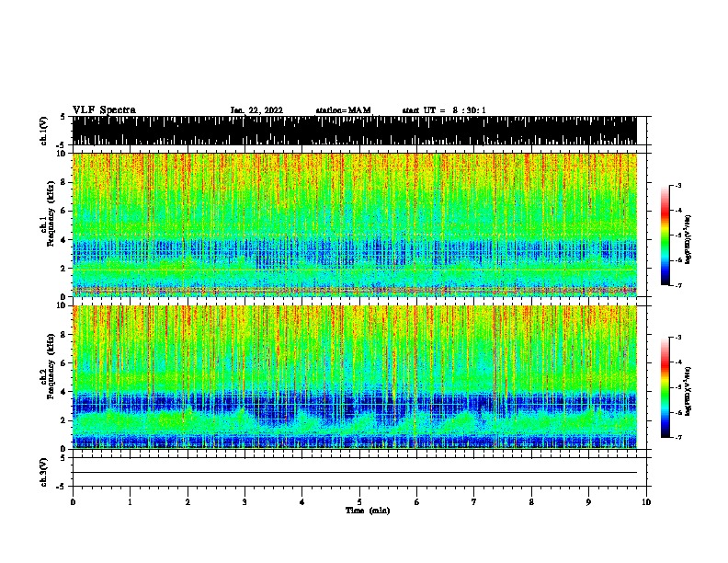Click the "5" tick on ch.3(V) axis
Viewport: 728px width, 563px height.
(63, 458)
